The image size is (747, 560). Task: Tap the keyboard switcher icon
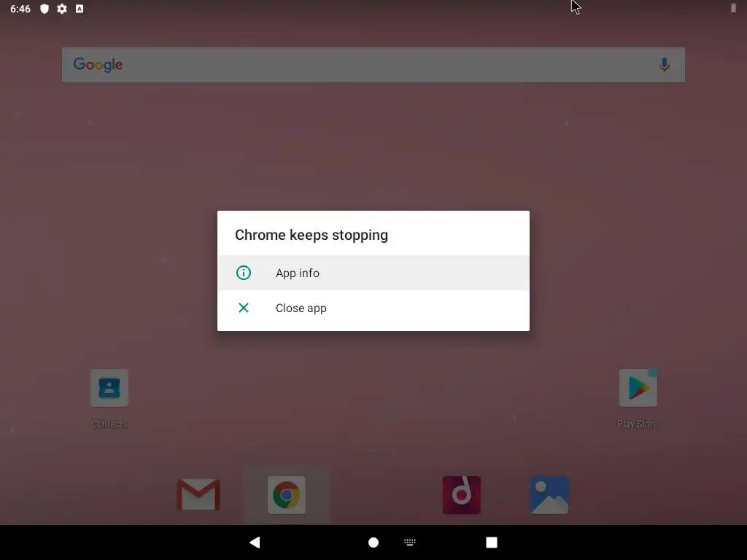[410, 542]
